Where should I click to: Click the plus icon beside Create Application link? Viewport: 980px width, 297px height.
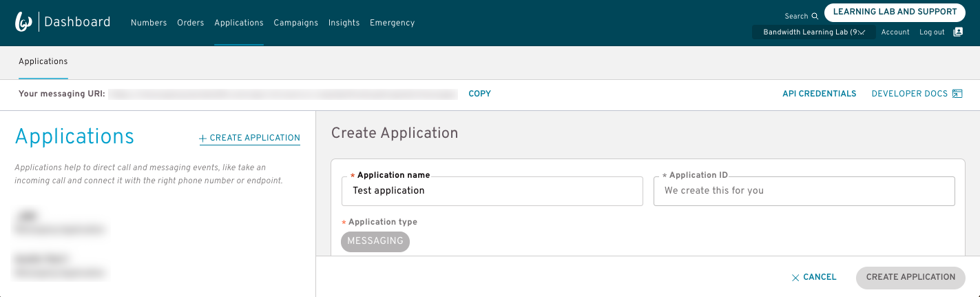[203, 139]
